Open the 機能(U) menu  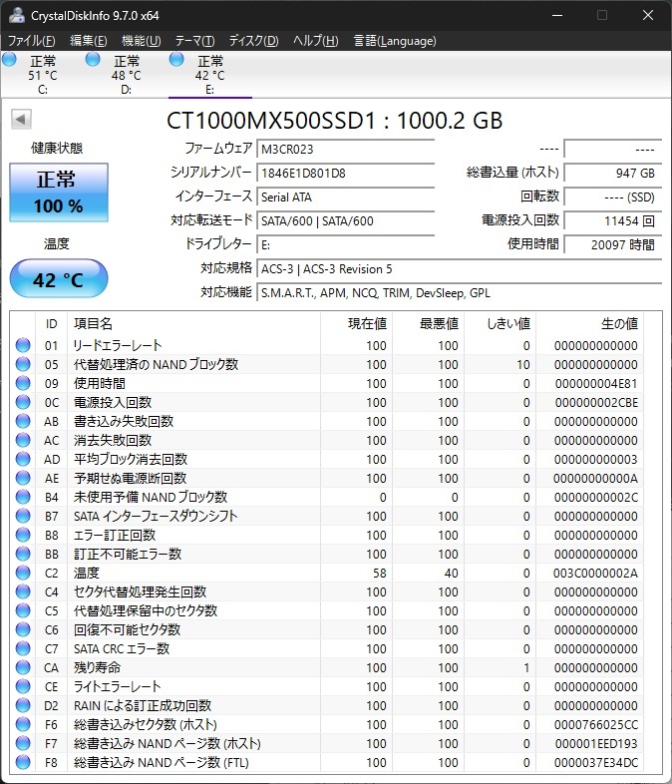coord(141,41)
